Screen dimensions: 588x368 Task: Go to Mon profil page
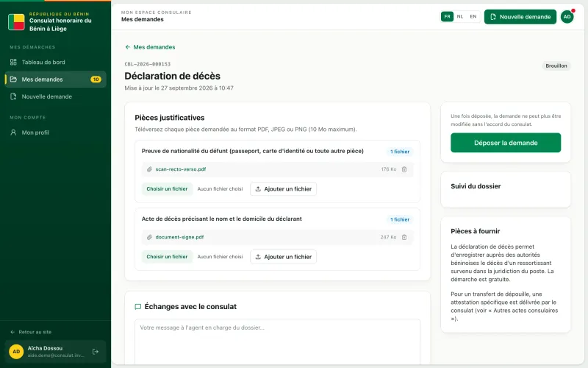coord(56,132)
